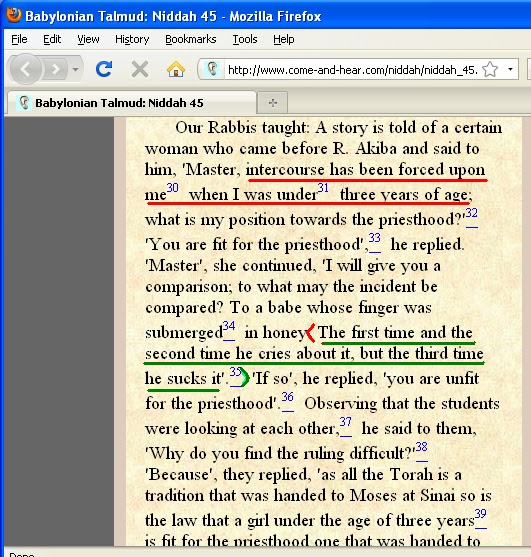Open the Help menu
531x557 pixels.
283,39
